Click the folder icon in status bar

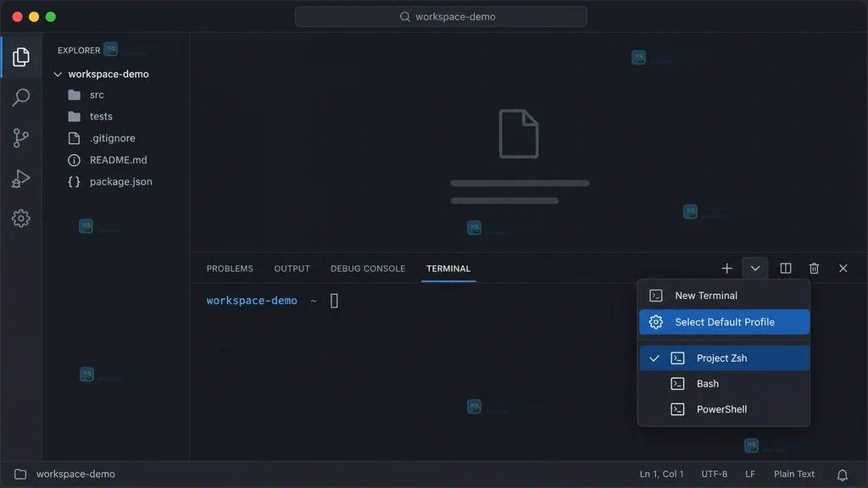pyautogui.click(x=20, y=474)
